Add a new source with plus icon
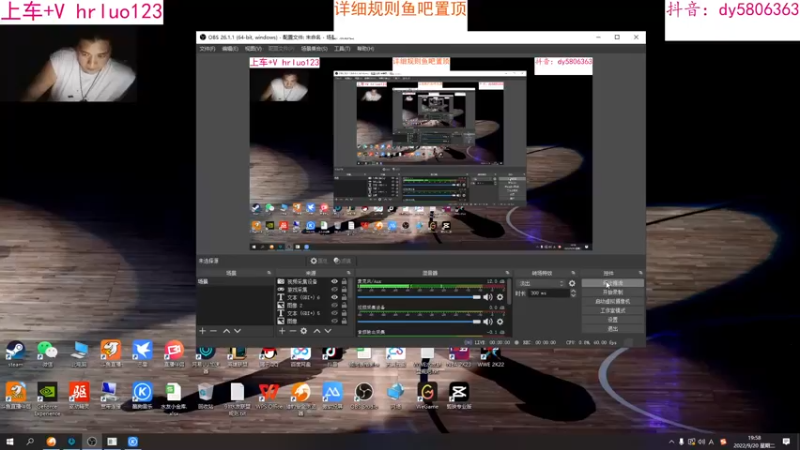 282,331
